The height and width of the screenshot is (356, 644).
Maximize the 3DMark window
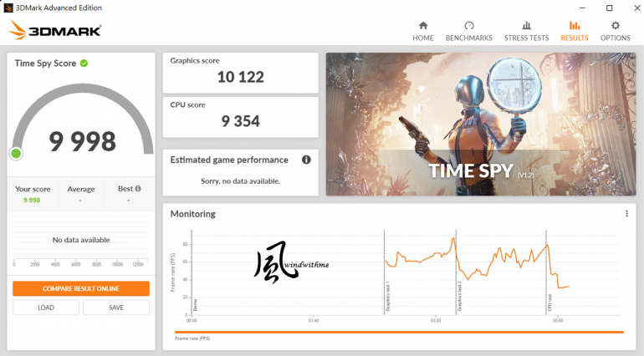point(609,8)
